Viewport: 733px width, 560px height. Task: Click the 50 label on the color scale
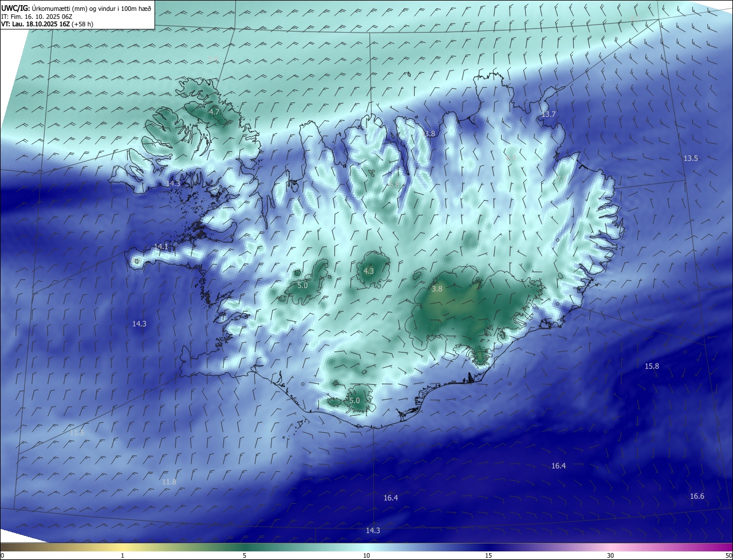(728, 555)
